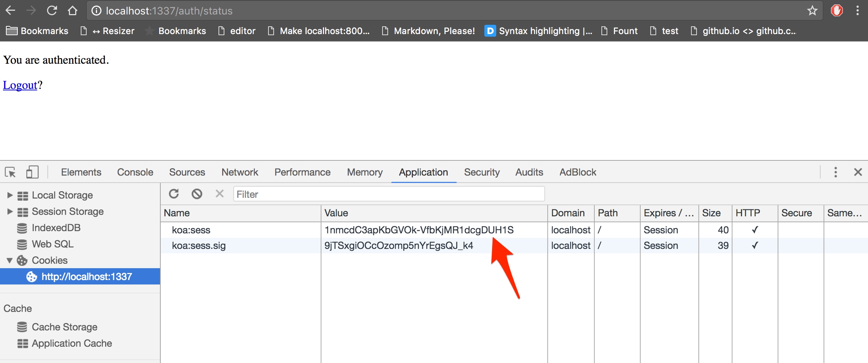
Task: Click the cookie Filter input field
Action: click(x=389, y=194)
